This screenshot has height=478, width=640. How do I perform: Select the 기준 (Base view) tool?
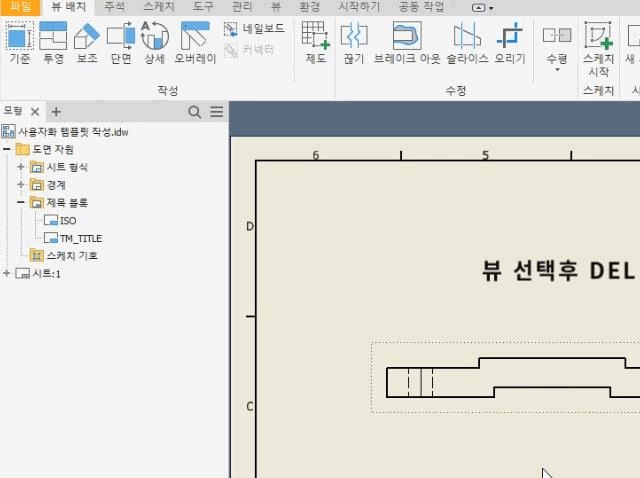pos(19,43)
